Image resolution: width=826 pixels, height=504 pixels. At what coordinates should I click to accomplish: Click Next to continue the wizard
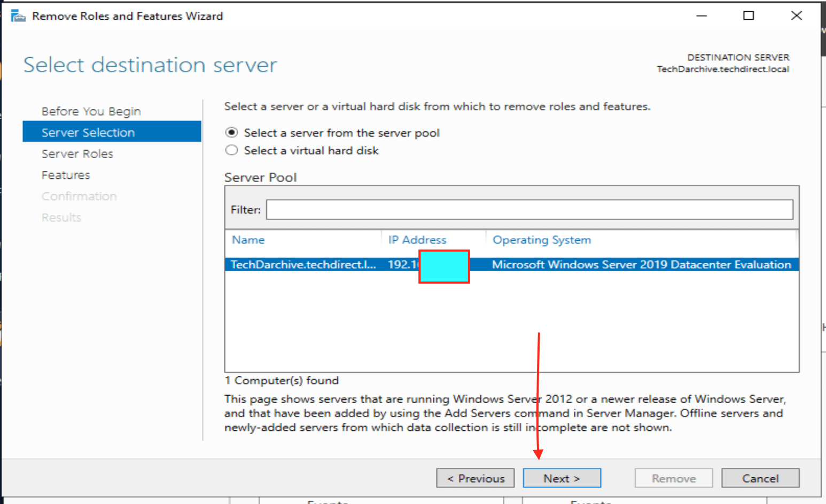coord(562,478)
